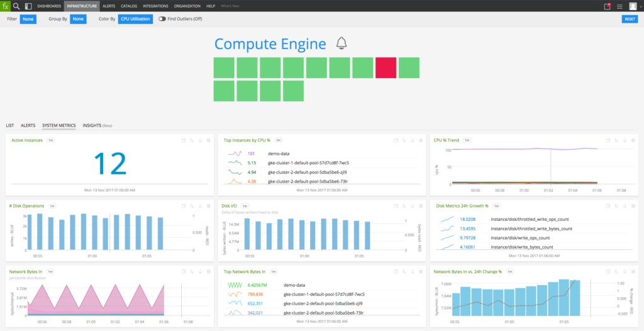Open Network Bytes In vs. 24h Change % title
This screenshot has width=644, height=331.
468,271
